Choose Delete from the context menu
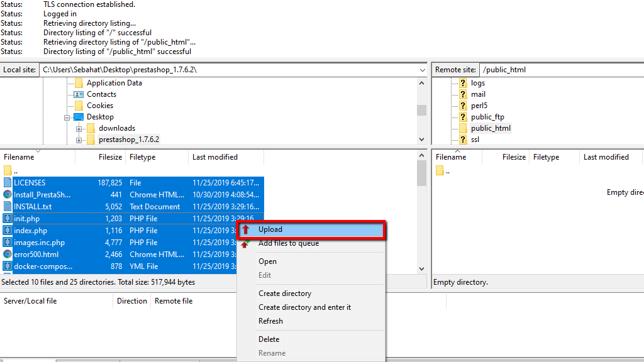The image size is (644, 362). click(269, 339)
